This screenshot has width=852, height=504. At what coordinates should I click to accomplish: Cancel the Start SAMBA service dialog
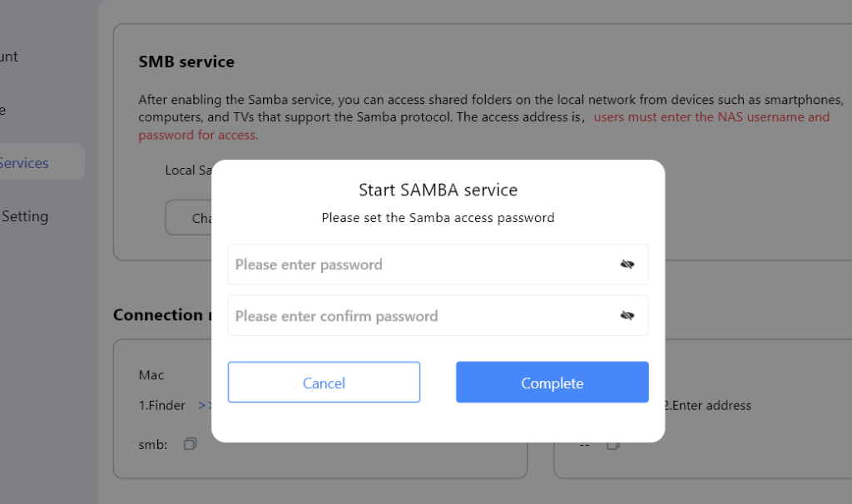coord(324,383)
